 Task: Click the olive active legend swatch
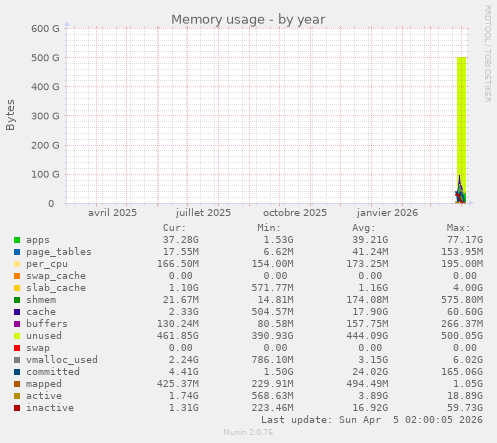(x=17, y=396)
